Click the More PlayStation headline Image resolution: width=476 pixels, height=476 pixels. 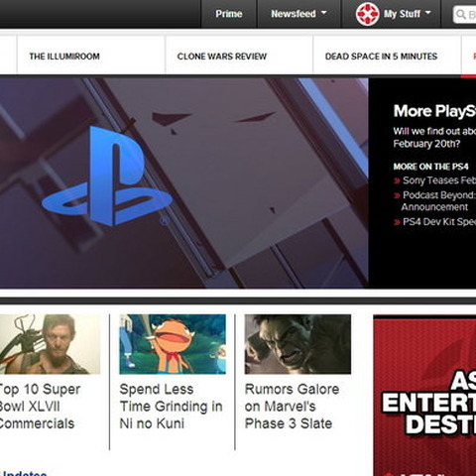[434, 111]
